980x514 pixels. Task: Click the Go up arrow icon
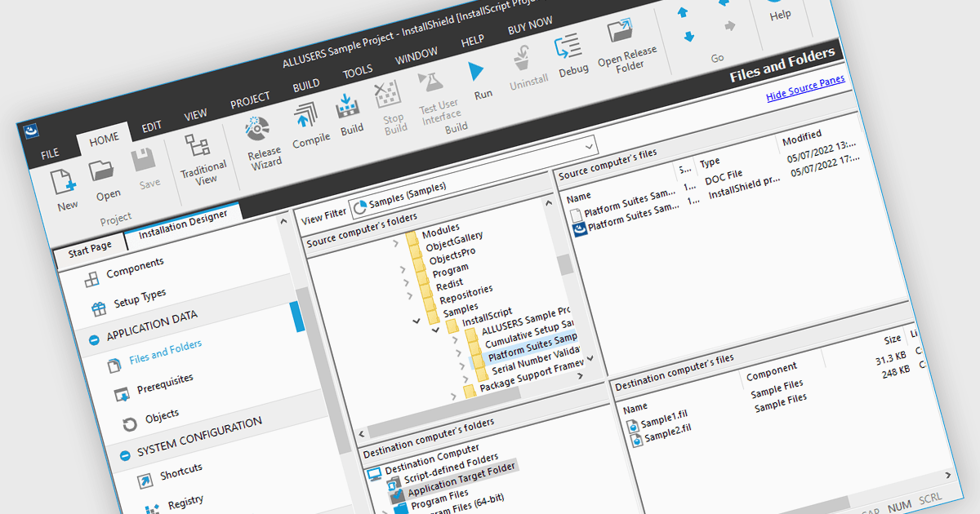pos(683,12)
